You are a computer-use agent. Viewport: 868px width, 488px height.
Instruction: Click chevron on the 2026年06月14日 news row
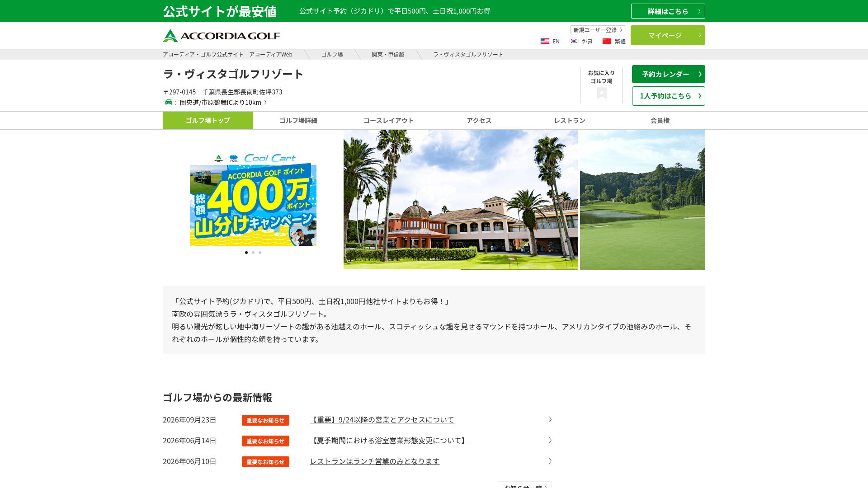point(550,440)
